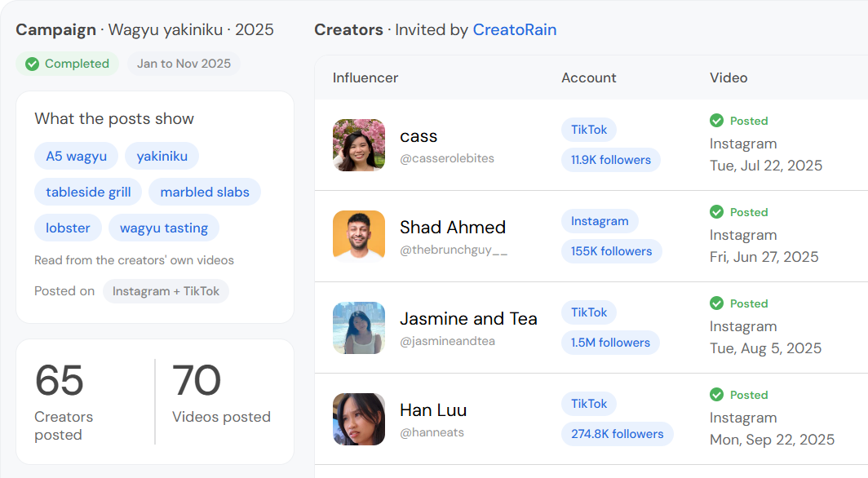Click the handle @casserolebites

[x=447, y=158]
